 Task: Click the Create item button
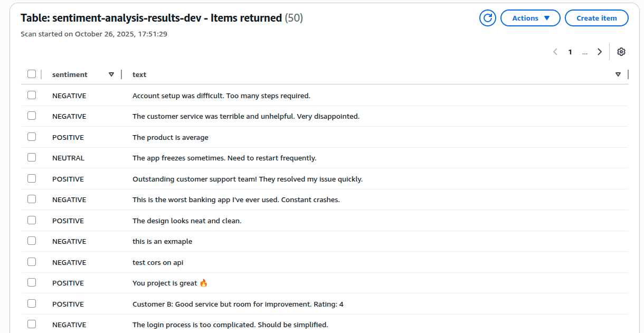coord(596,17)
